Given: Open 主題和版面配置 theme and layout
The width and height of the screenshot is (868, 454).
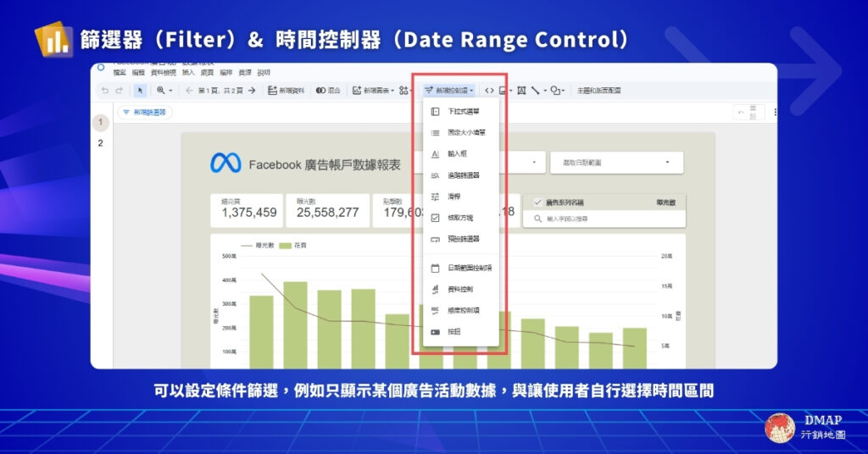Looking at the screenshot, I should point(598,90).
